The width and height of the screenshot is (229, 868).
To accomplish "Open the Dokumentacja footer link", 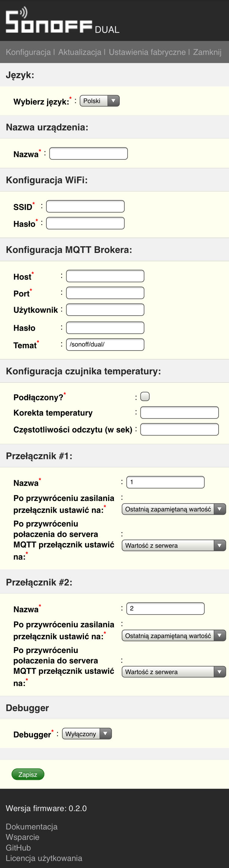I will pos(32,826).
